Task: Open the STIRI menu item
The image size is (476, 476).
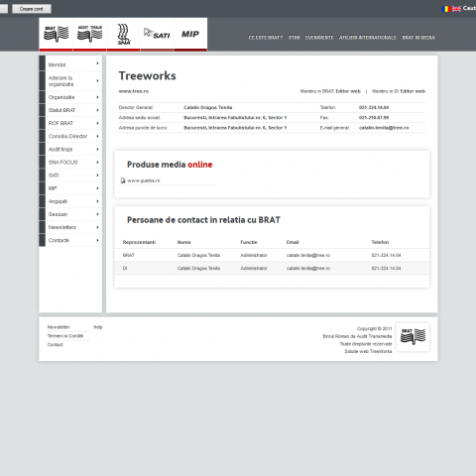Action: tap(295, 38)
